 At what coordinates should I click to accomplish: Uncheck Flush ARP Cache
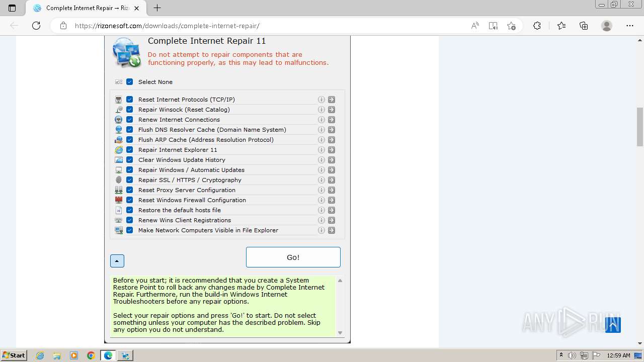pos(130,140)
